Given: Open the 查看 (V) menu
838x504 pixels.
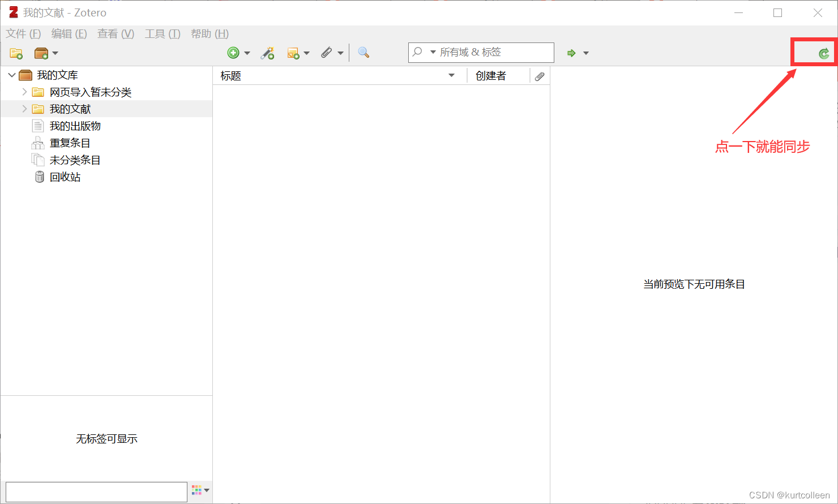Looking at the screenshot, I should [x=116, y=34].
